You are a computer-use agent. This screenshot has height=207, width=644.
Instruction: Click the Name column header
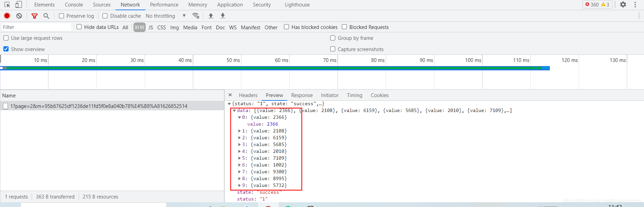pyautogui.click(x=112, y=96)
